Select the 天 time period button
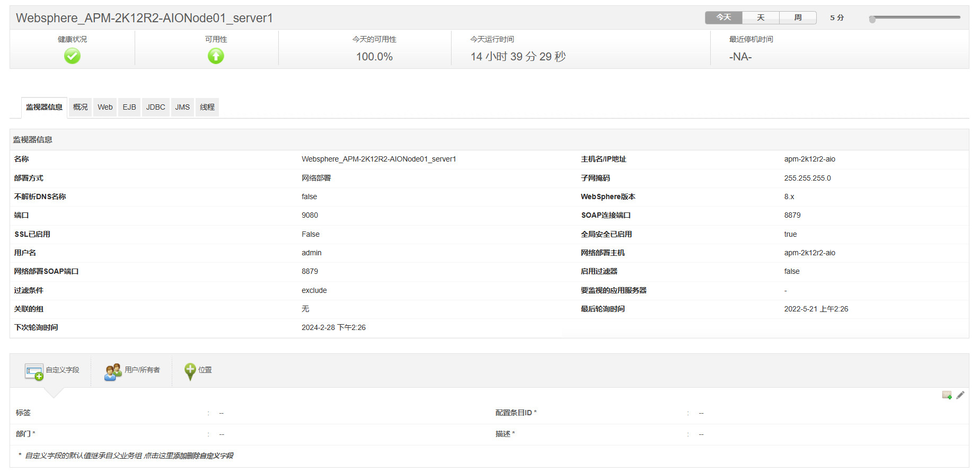980x473 pixels. coord(761,17)
